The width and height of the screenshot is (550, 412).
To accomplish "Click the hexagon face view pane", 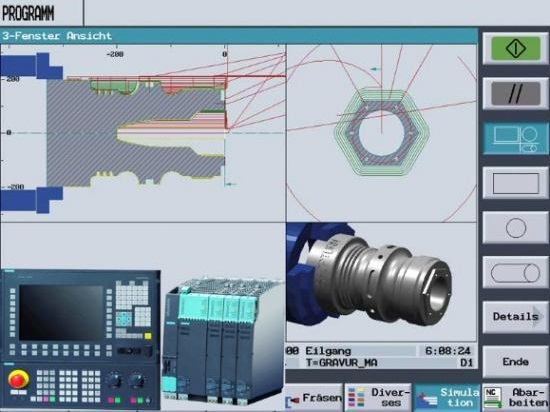I will 382,133.
